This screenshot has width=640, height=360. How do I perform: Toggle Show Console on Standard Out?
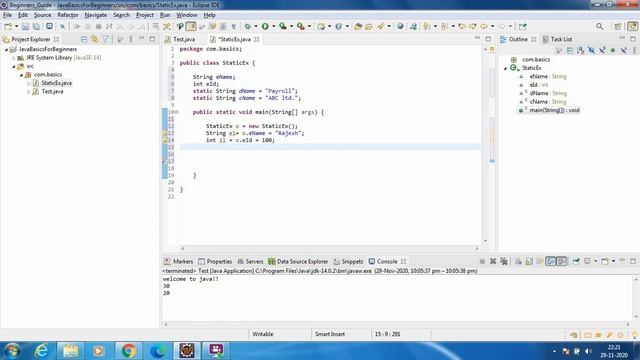551,261
